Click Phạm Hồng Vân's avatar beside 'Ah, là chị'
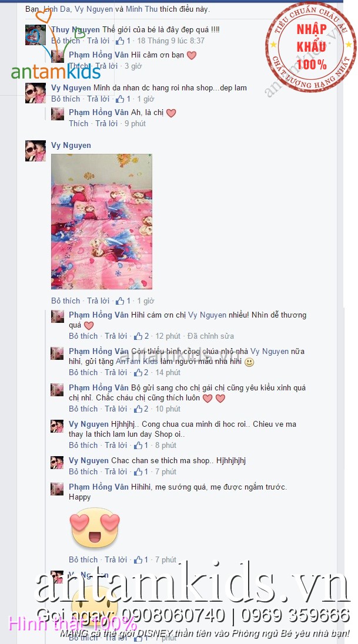This screenshot has width=358, height=644. [x=58, y=114]
